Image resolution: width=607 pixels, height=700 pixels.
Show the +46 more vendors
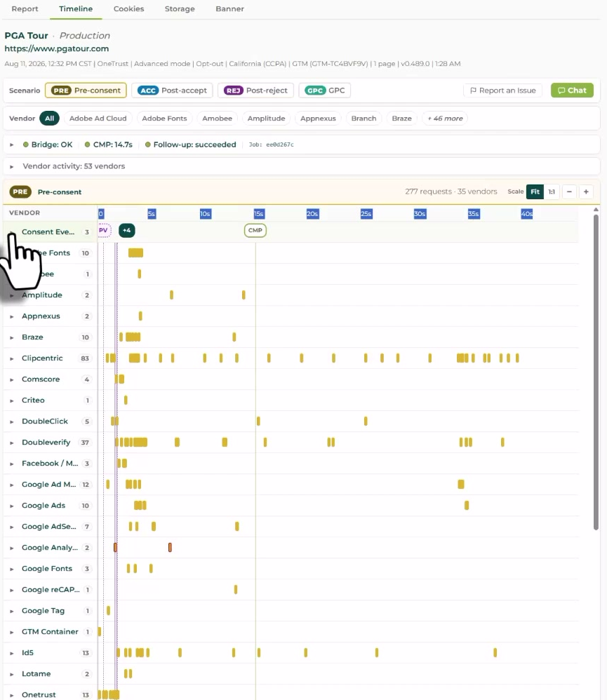click(x=445, y=119)
